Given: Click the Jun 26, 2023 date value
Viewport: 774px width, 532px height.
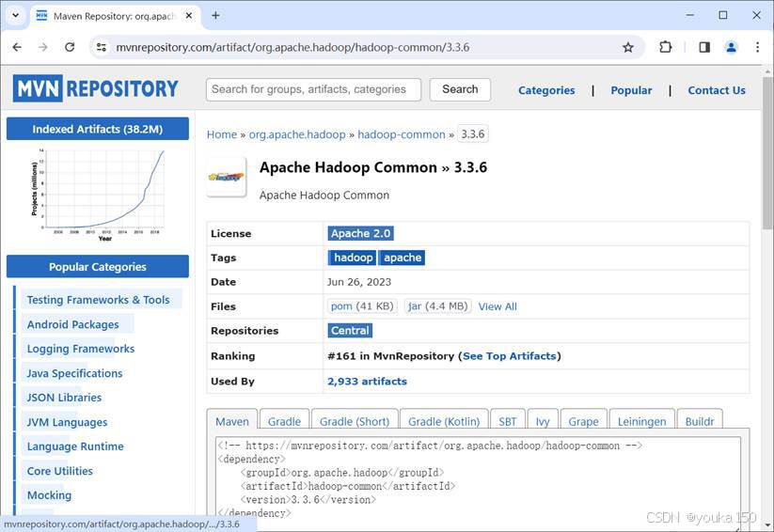Looking at the screenshot, I should tap(359, 282).
